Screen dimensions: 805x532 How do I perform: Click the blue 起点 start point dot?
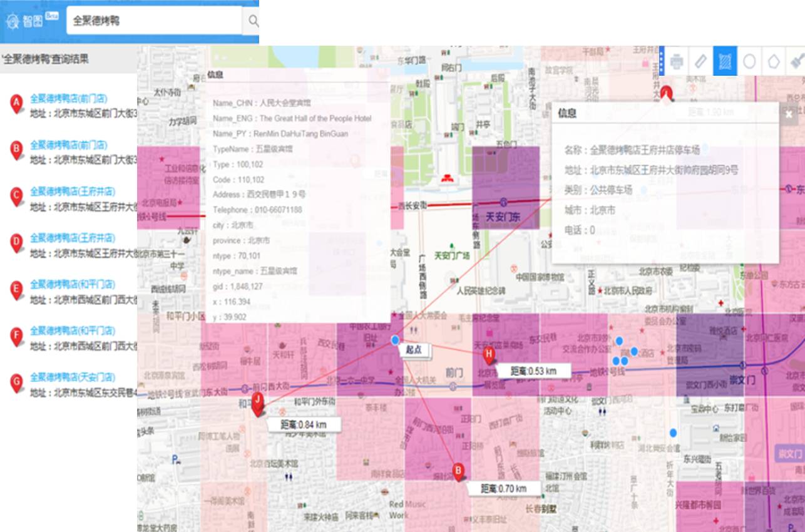(x=394, y=340)
